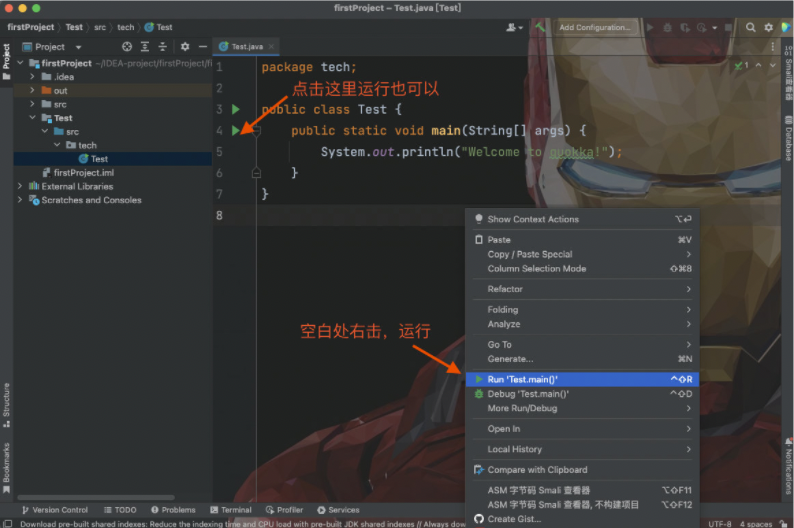Click the toolbar Run play icon

tap(650, 27)
